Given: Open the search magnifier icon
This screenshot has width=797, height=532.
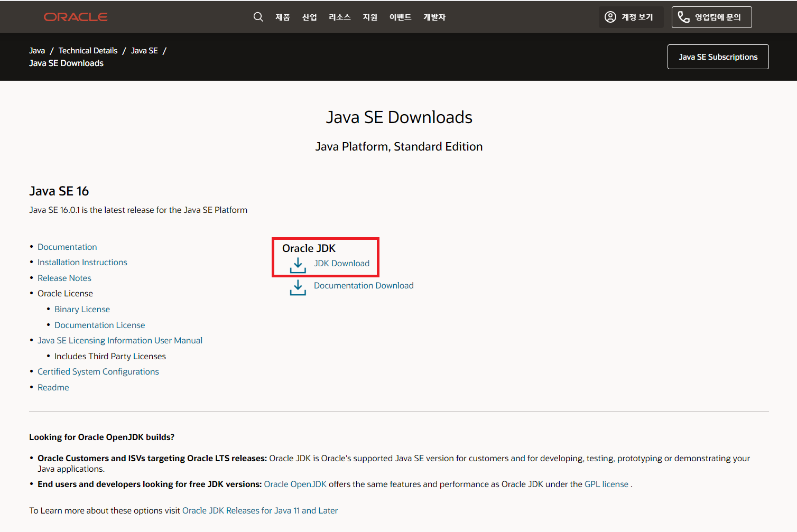Looking at the screenshot, I should pyautogui.click(x=258, y=17).
